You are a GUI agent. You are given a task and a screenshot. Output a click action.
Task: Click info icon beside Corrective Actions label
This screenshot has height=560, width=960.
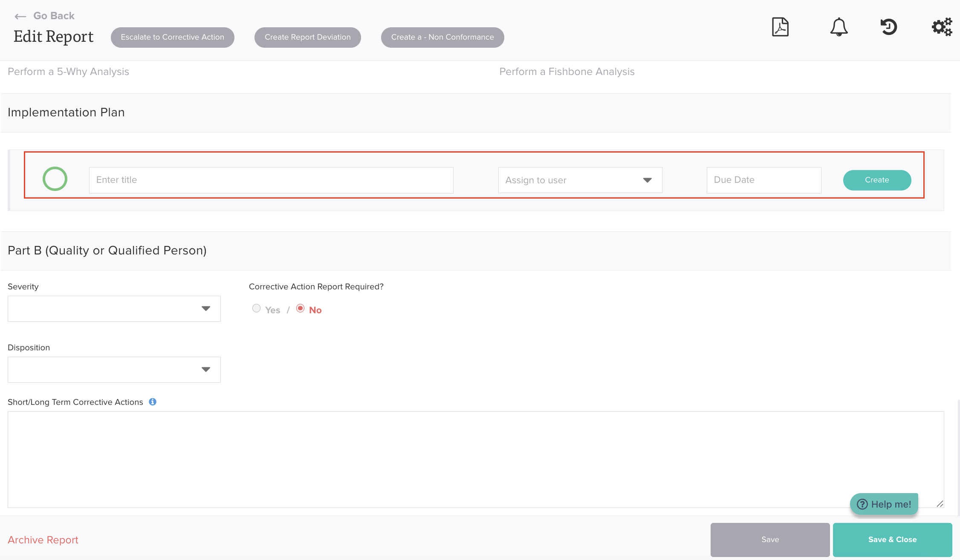pyautogui.click(x=153, y=402)
